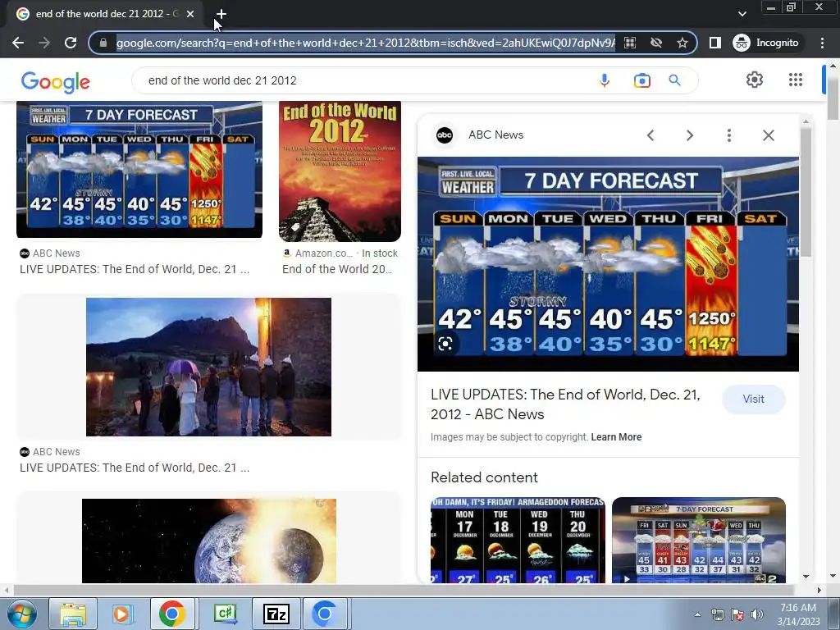Open the preview title 'LIVE UPDATES: The End of World'
840x630 pixels.
(565, 404)
